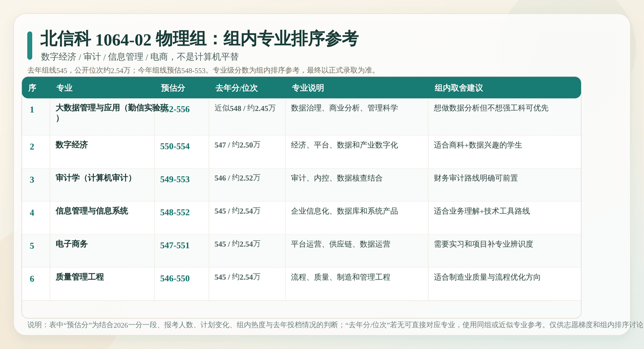Click description 流程、质量、制造和管理工程
This screenshot has width=644, height=349.
[341, 278]
